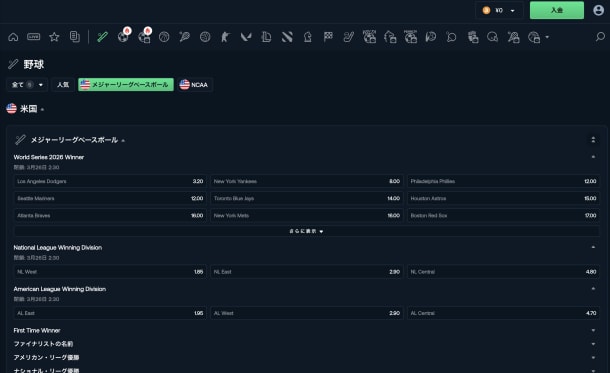Click the green 入金 deposit button

(x=557, y=10)
